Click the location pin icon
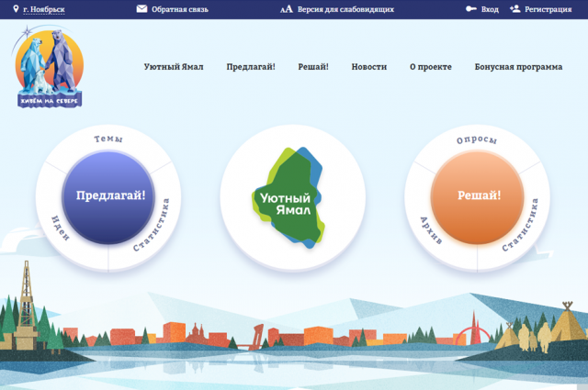The image size is (588, 390). click(16, 8)
